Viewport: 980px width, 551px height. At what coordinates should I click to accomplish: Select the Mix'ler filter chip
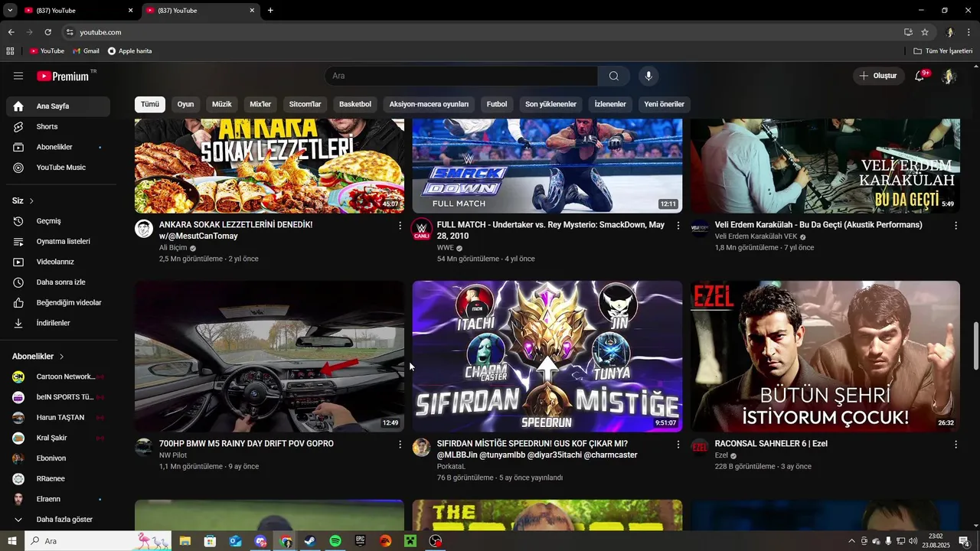(260, 104)
